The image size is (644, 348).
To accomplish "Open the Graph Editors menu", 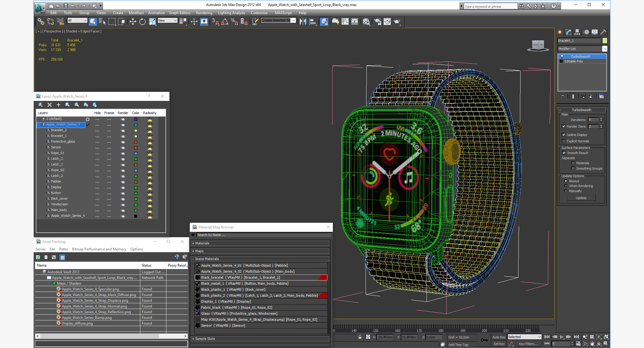I will (x=180, y=13).
